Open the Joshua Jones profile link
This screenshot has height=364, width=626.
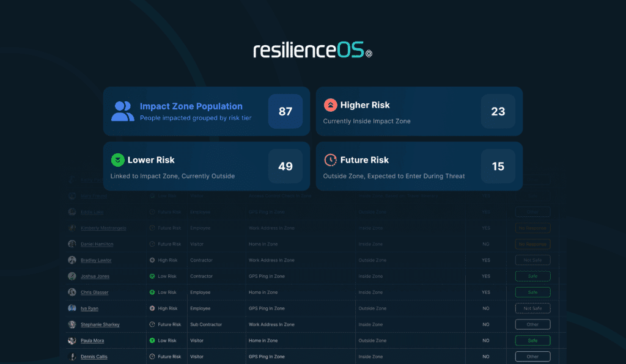click(95, 276)
